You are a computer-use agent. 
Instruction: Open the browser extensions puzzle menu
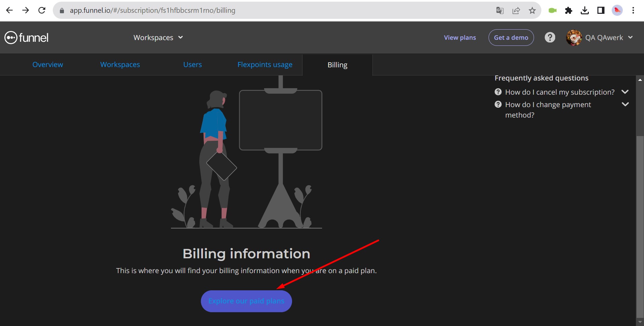click(x=569, y=10)
